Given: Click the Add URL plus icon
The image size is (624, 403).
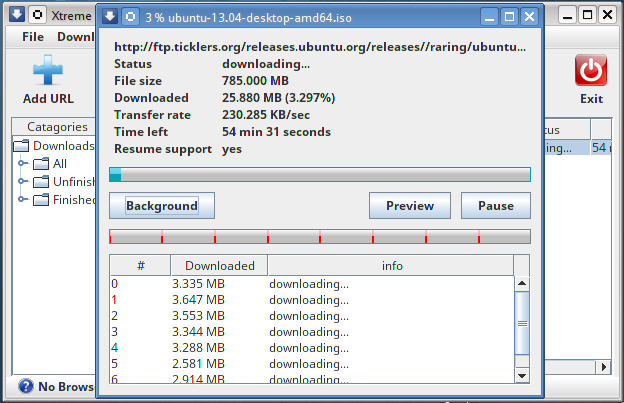Looking at the screenshot, I should point(48,70).
